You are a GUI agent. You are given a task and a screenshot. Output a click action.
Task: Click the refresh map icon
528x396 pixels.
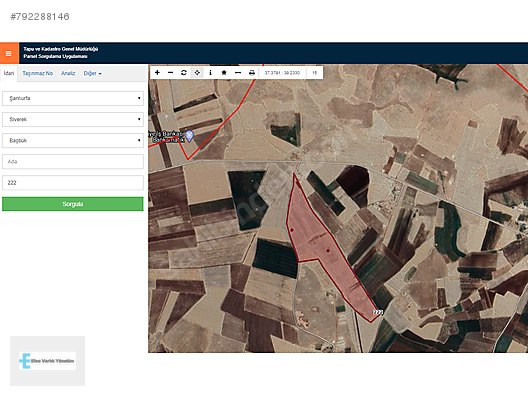pos(184,72)
